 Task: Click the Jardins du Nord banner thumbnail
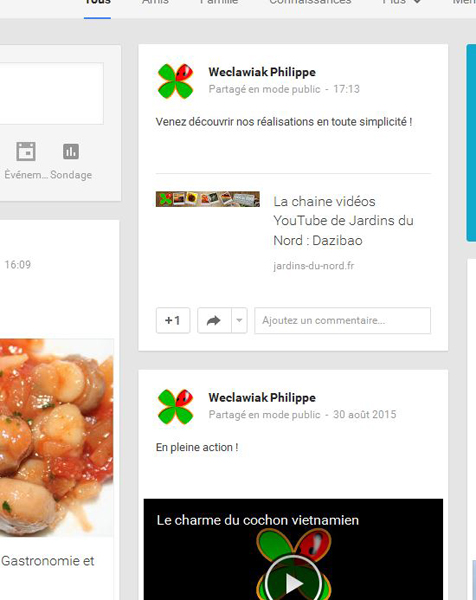point(208,199)
